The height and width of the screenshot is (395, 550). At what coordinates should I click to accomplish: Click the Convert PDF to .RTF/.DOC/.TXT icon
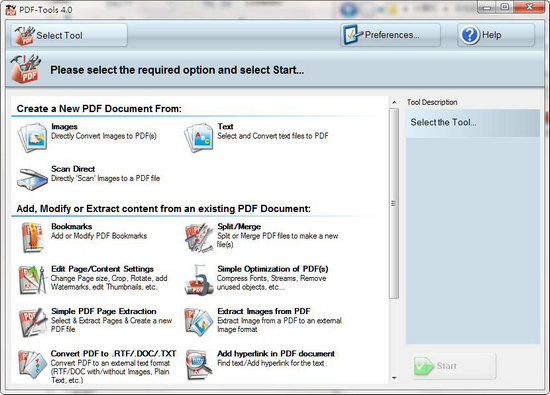[x=33, y=365]
